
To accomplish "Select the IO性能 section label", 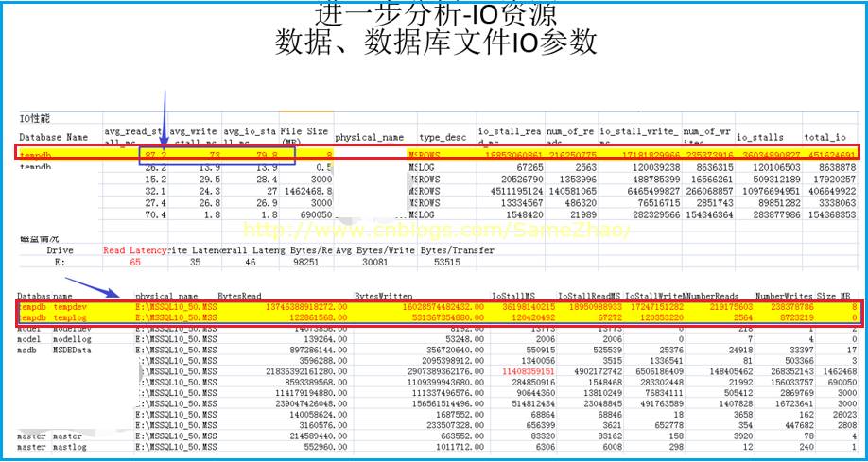I will (34, 118).
